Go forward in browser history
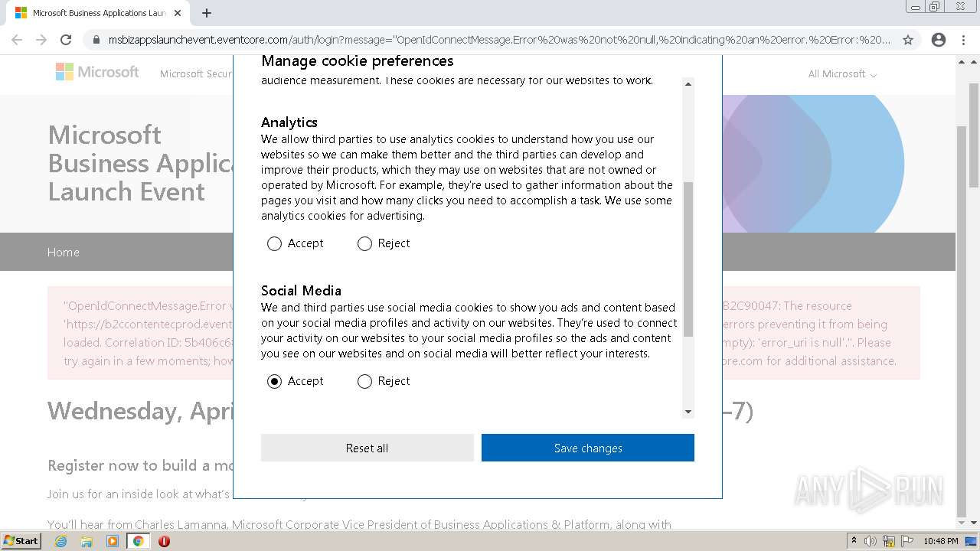Viewport: 980px width, 551px height. [41, 40]
